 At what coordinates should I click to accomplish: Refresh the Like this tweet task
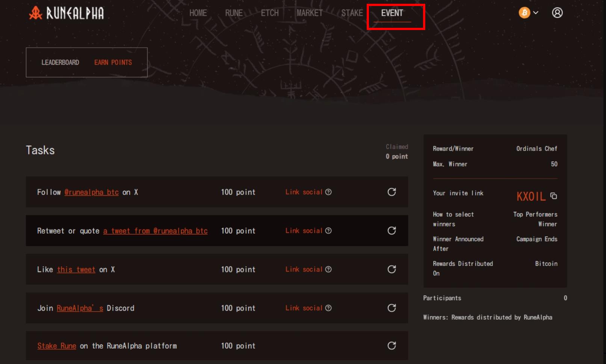coord(391,269)
